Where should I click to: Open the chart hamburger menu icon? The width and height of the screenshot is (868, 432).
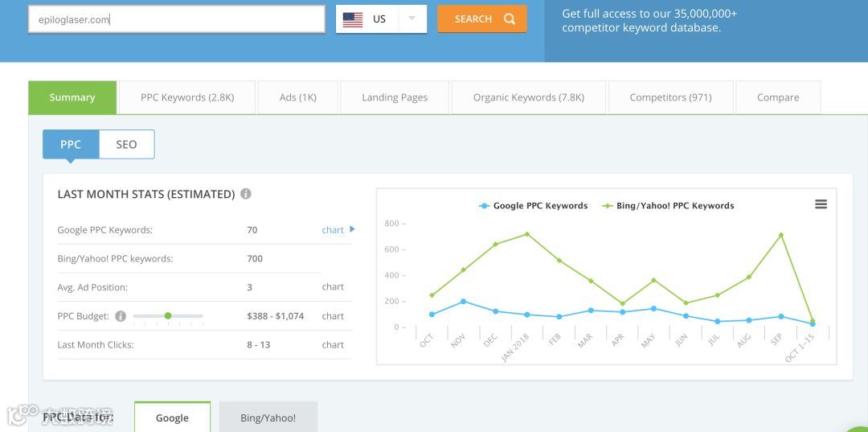pyautogui.click(x=821, y=204)
